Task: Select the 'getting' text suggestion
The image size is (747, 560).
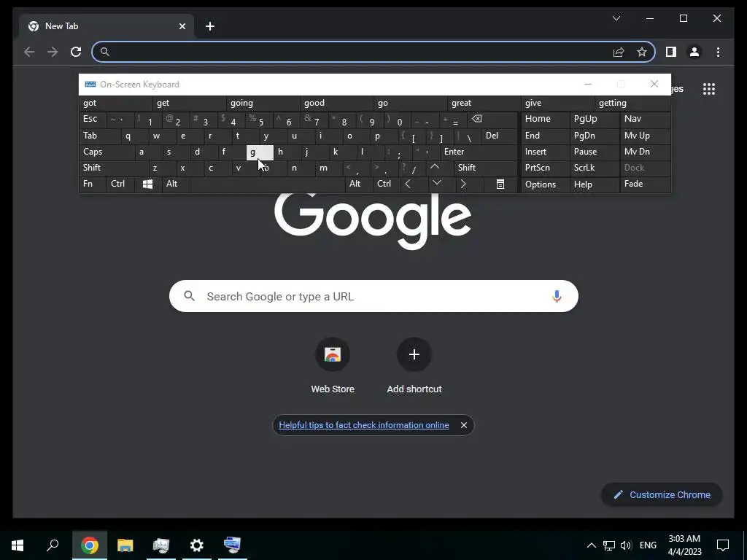Action: coord(632,104)
